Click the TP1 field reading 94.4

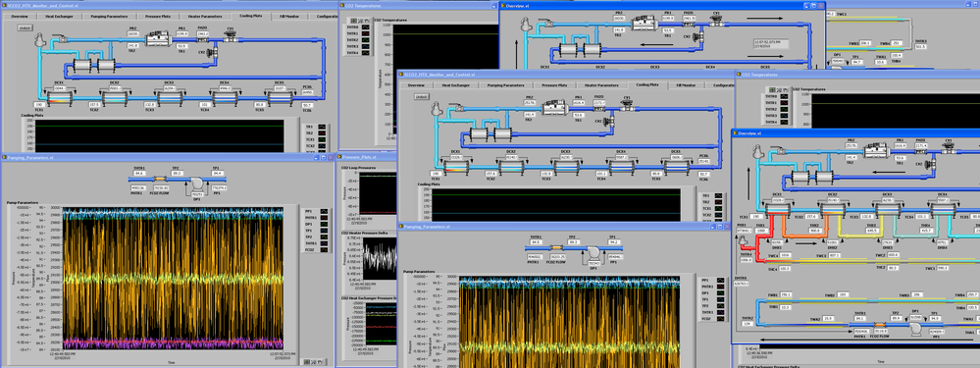(x=218, y=173)
